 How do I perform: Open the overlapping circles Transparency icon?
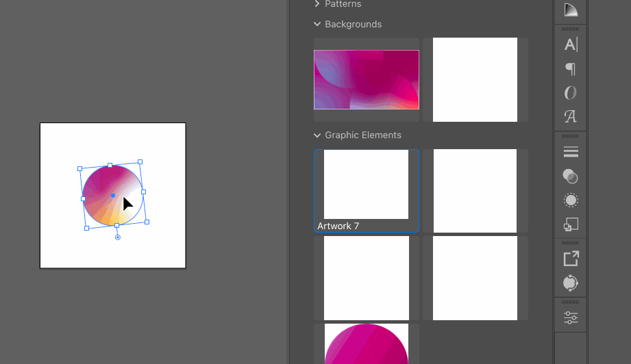point(571,177)
